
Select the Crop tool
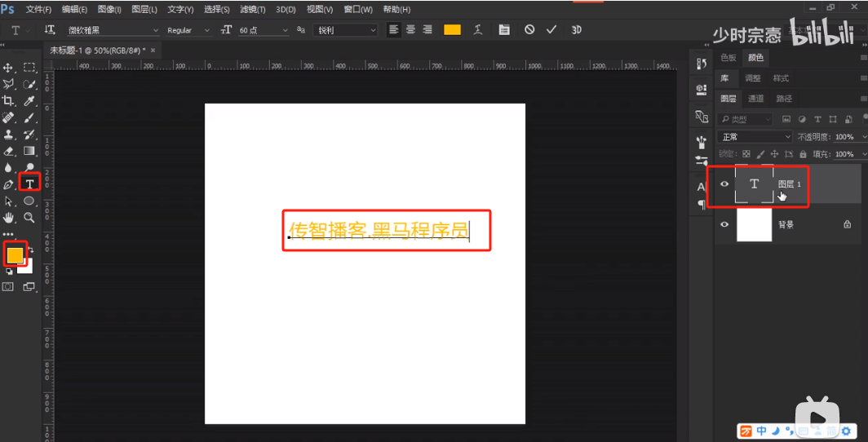pyautogui.click(x=8, y=100)
